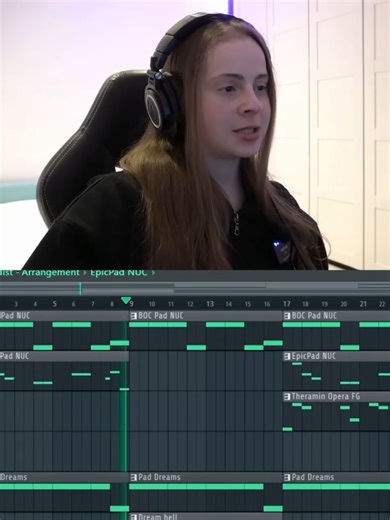Image resolution: width=390 pixels, height=520 pixels.
Task: Select the BOC Pad NUC clip title at bar 17
Action: click(314, 315)
